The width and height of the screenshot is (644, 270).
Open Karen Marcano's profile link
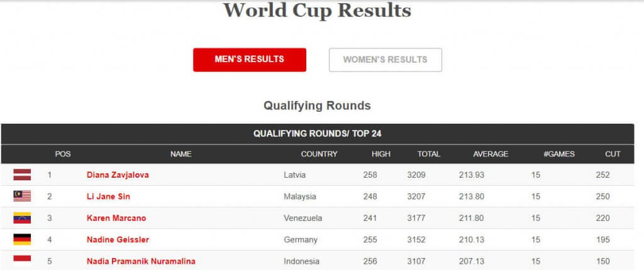(x=116, y=218)
